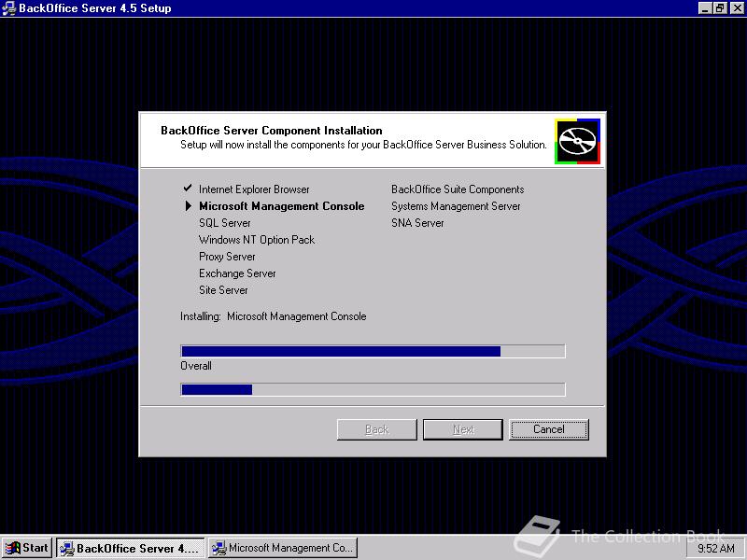Click the Cancel button in setup dialog
The image size is (747, 560).
tap(549, 429)
